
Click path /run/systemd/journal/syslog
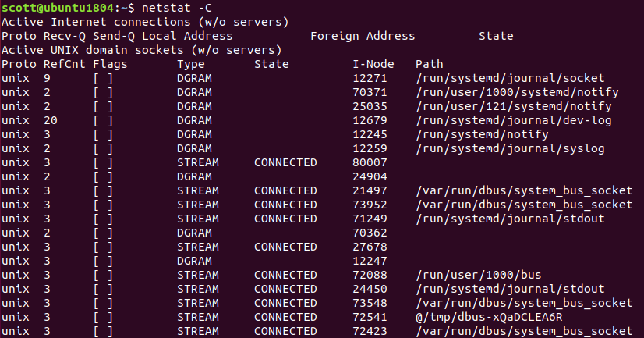[510, 148]
